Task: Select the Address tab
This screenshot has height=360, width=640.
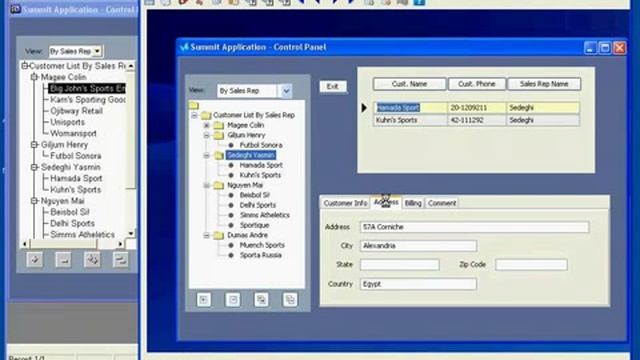Action: coord(386,202)
